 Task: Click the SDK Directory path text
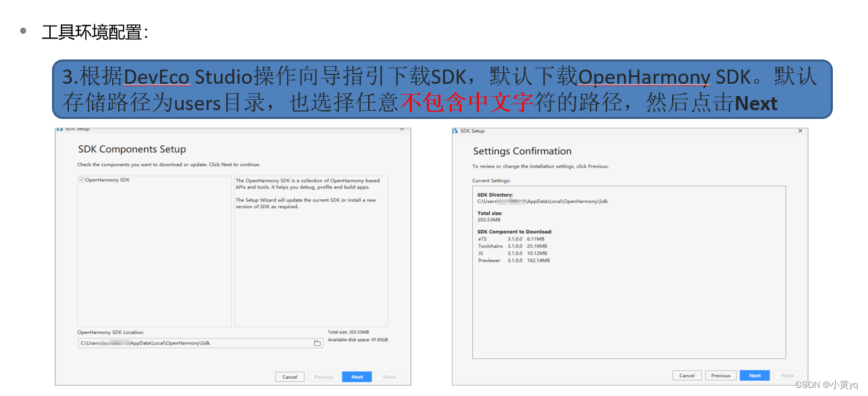point(542,201)
